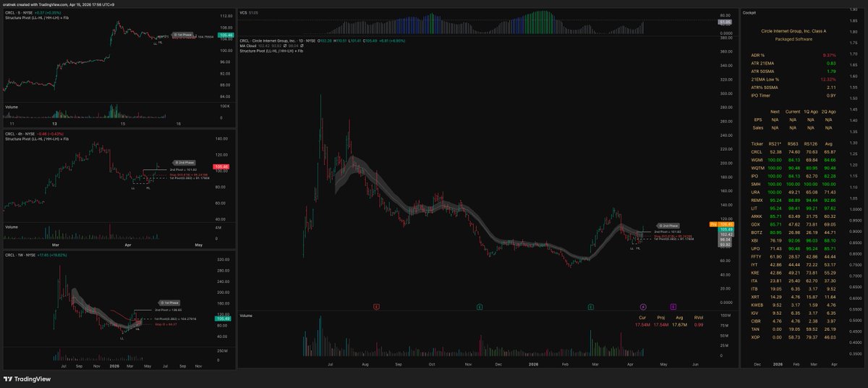
Task: Select the CRCL · 1W · NYSE chart title
Action: coord(21,255)
